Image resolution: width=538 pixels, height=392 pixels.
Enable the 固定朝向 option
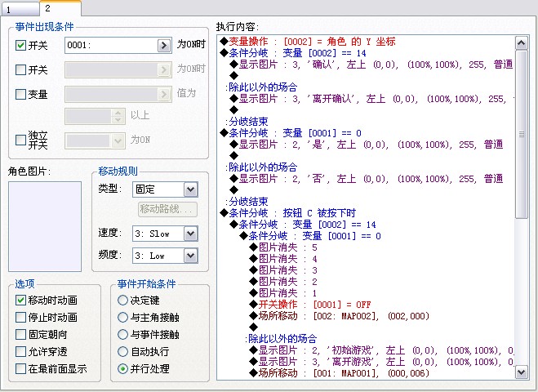(x=20, y=334)
